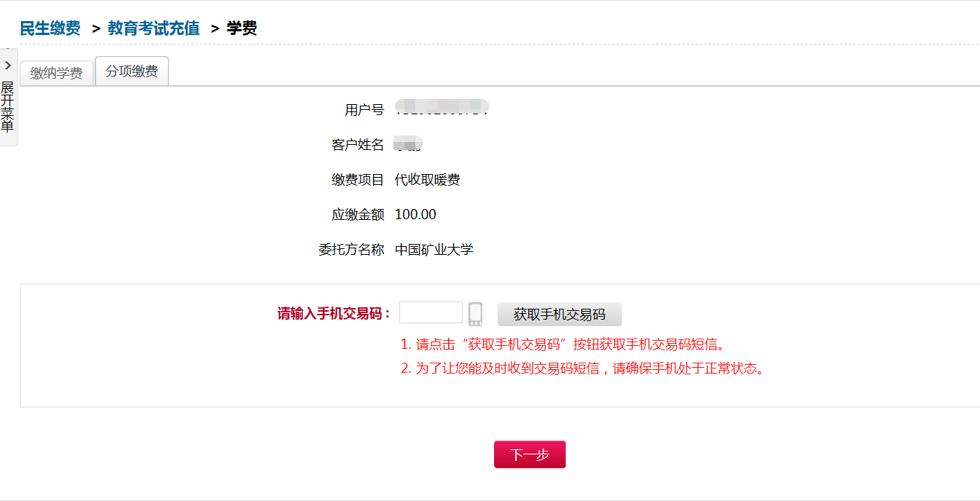Click the vertical 展开菜单 sidebar label
This screenshot has height=501, width=980.
click(x=7, y=106)
